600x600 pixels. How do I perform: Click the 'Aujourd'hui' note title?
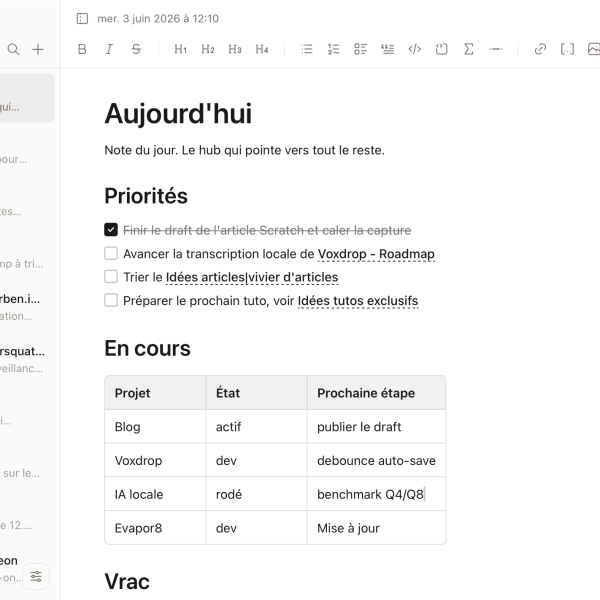coord(178,114)
